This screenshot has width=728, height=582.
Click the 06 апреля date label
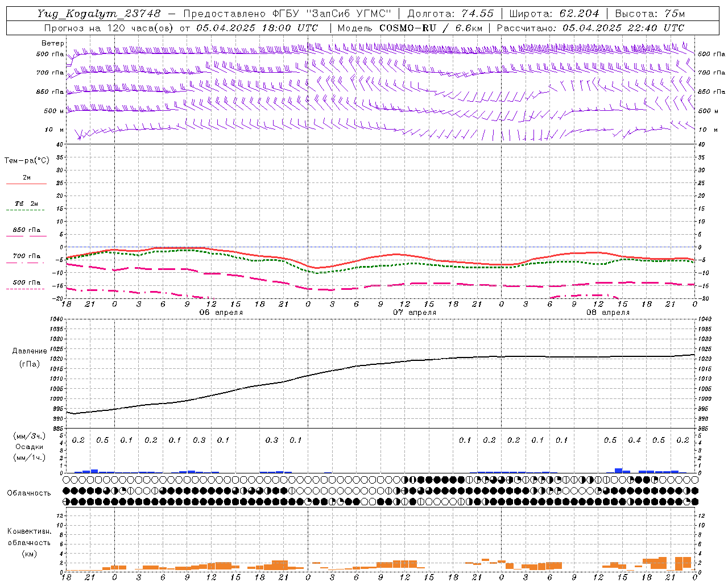pos(221,313)
